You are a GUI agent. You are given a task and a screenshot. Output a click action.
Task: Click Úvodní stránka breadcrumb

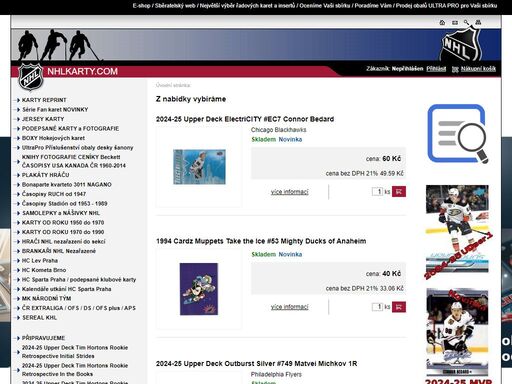click(x=173, y=85)
